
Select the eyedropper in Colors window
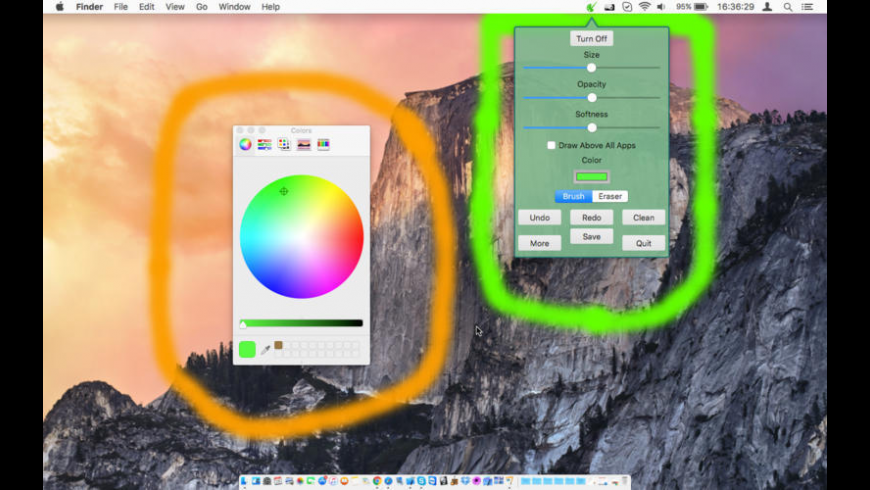coord(265,349)
